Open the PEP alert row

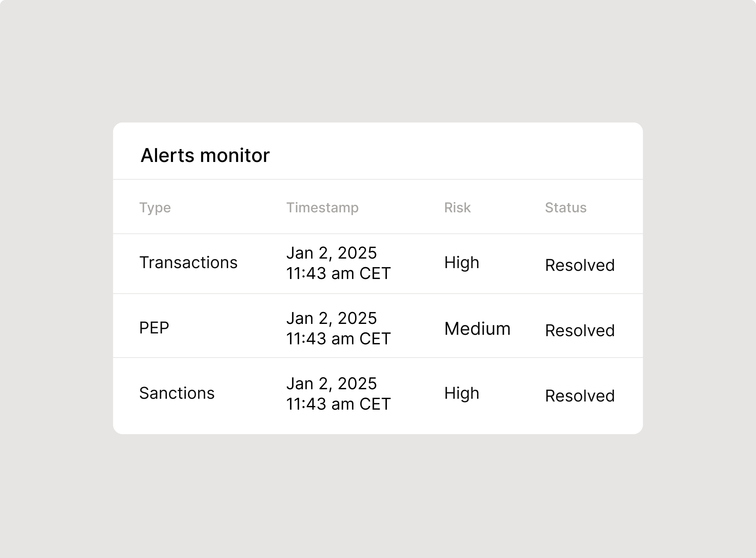tap(378, 326)
